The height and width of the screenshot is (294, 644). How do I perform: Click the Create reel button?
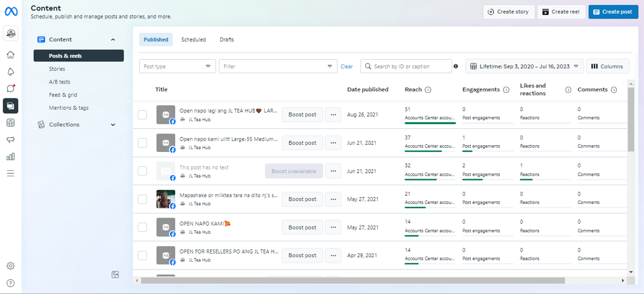(x=562, y=12)
